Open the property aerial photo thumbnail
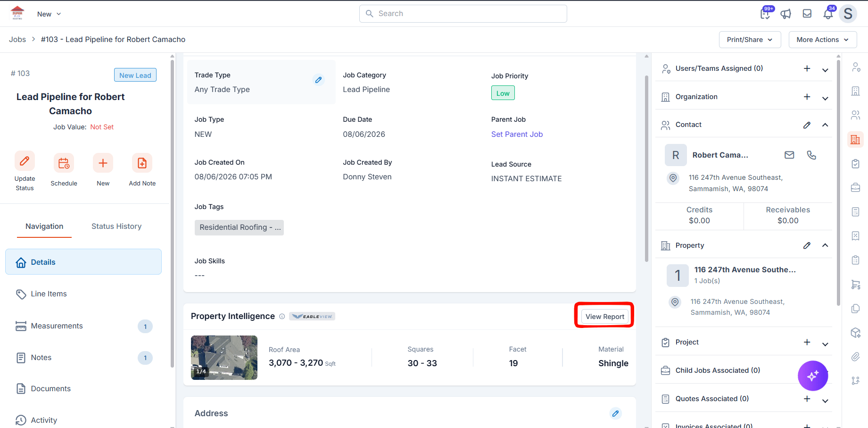 click(224, 358)
